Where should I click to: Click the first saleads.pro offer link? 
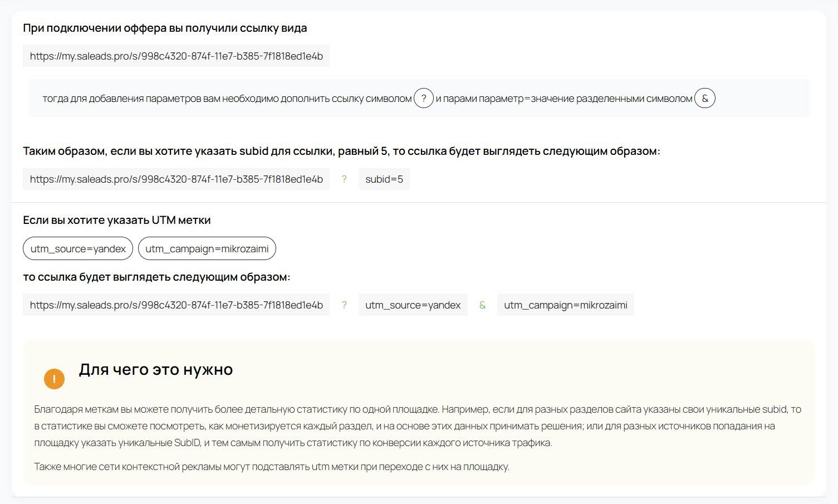pyautogui.click(x=176, y=56)
